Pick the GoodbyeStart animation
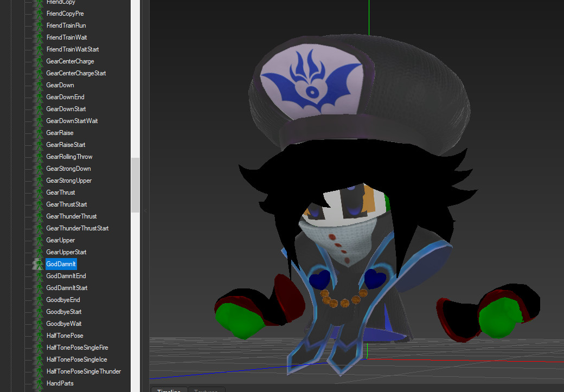This screenshot has width=564, height=392. tap(63, 312)
